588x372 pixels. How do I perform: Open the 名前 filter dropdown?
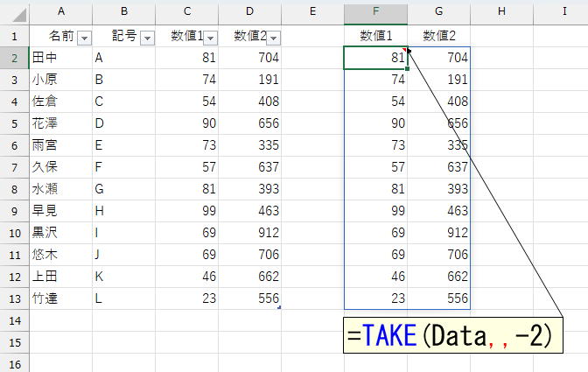pos(84,38)
